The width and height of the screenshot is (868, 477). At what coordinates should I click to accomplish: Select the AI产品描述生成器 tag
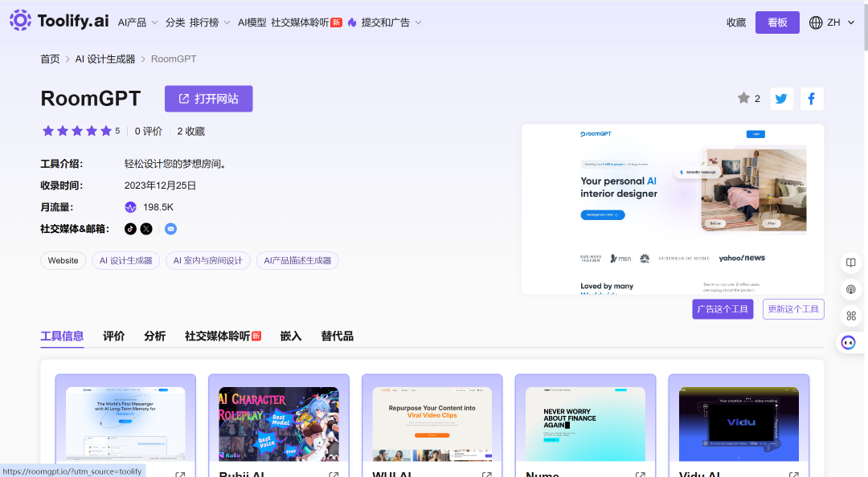pos(297,261)
